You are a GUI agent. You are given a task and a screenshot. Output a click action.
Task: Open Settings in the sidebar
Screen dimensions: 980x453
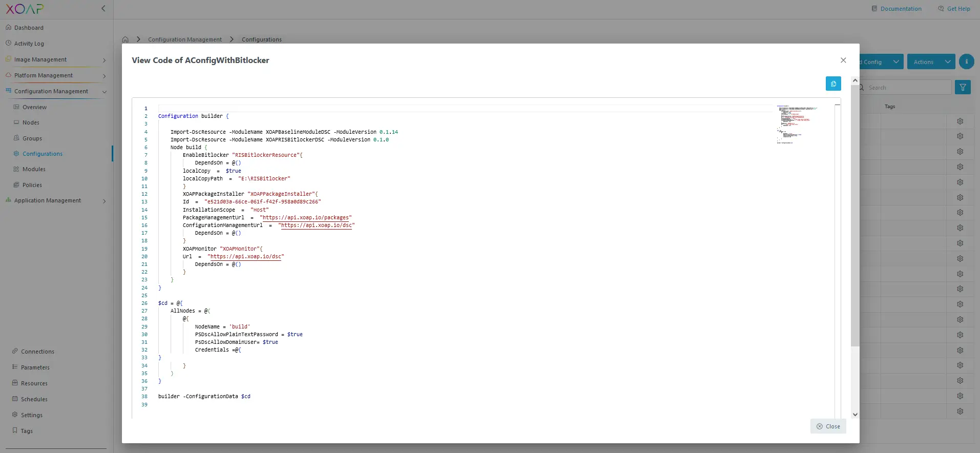point(32,415)
